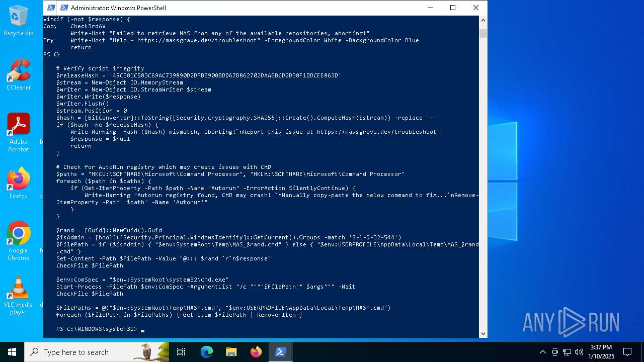Screen dimensions: 644x362
Task: Open the Recycle Bin desktop icon
Action: pyautogui.click(x=19, y=21)
